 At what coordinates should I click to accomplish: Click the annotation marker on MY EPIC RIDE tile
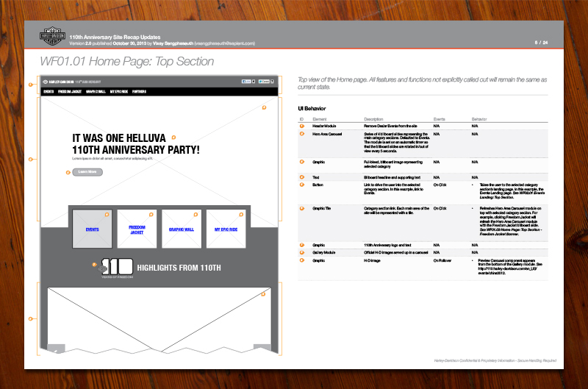241,215
